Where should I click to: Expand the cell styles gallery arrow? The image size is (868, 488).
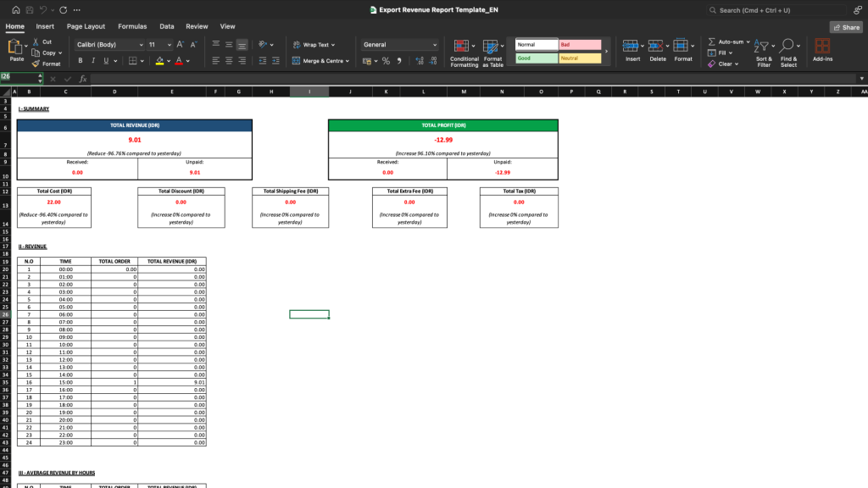pos(606,52)
